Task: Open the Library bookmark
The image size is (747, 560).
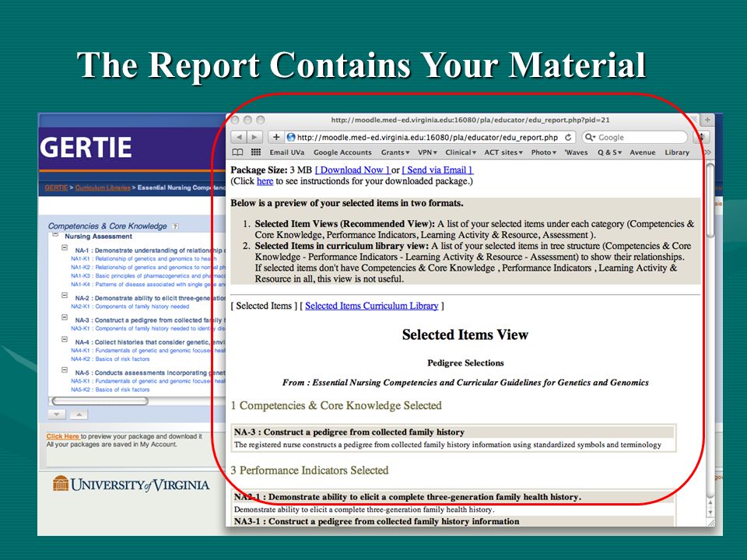Action: click(677, 152)
